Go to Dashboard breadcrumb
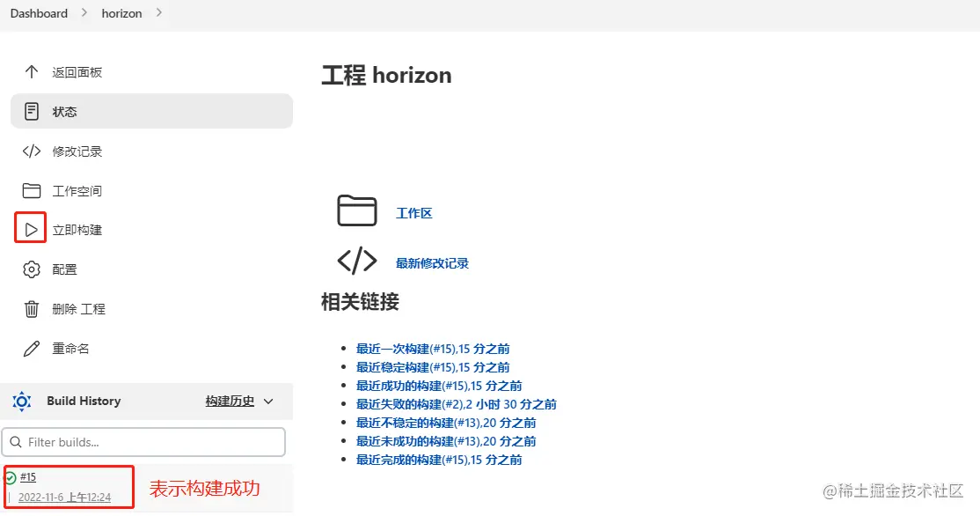This screenshot has height=516, width=980. pos(39,13)
